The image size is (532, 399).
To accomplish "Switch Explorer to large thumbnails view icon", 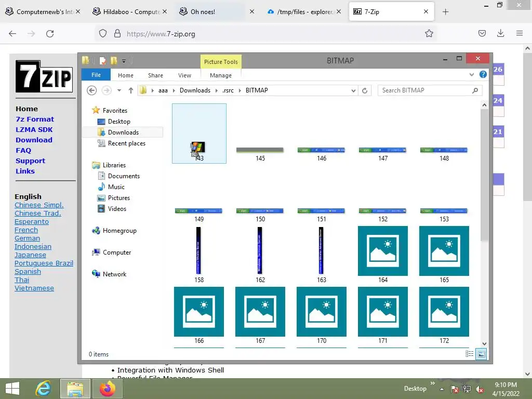I will click(481, 354).
